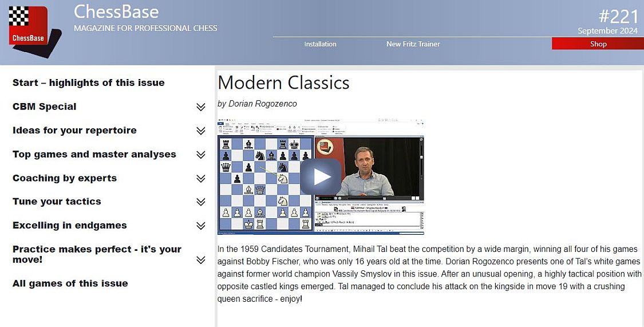This screenshot has height=327, width=644.
Task: Expand Practice makes perfect chevron
Action: (200, 260)
